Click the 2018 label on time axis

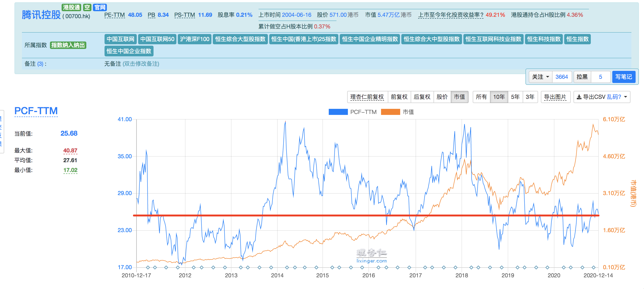462,275
